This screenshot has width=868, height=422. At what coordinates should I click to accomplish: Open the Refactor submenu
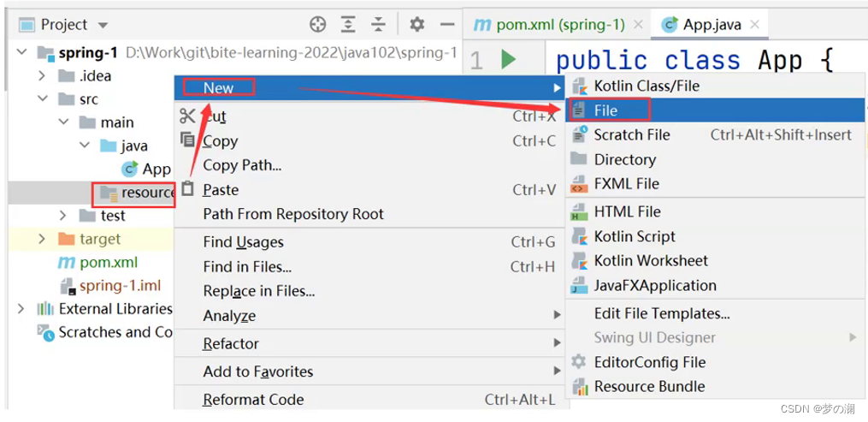(x=369, y=343)
